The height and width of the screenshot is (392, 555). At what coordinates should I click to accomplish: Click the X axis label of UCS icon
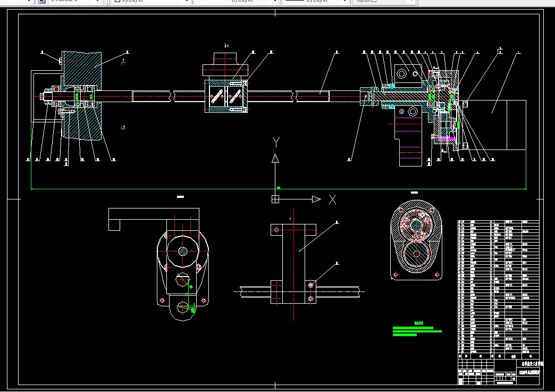coord(332,199)
